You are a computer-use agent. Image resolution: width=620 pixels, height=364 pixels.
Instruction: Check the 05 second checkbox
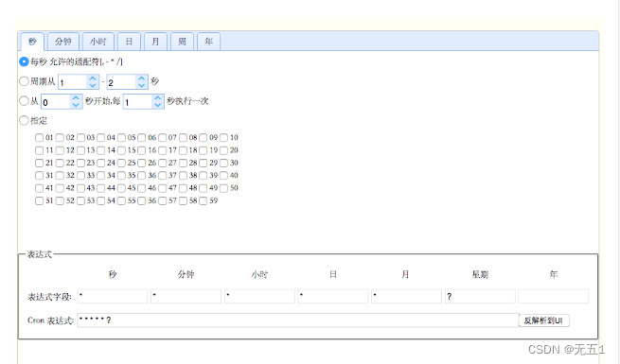tap(121, 137)
